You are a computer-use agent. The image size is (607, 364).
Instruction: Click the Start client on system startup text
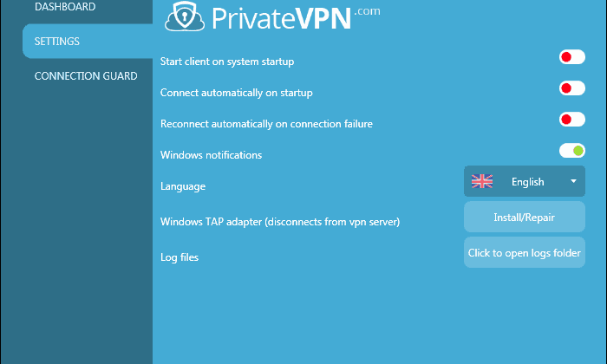[x=227, y=62]
